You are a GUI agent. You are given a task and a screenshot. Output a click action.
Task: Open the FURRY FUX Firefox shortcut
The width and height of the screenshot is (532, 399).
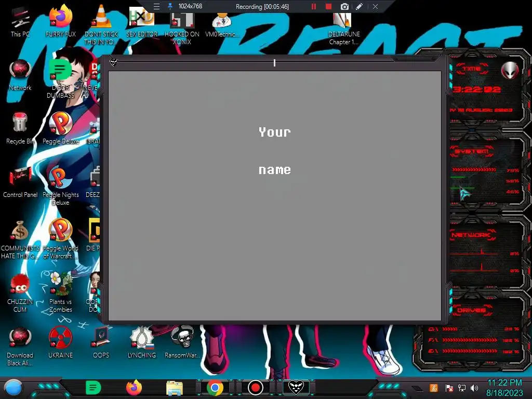pos(60,21)
